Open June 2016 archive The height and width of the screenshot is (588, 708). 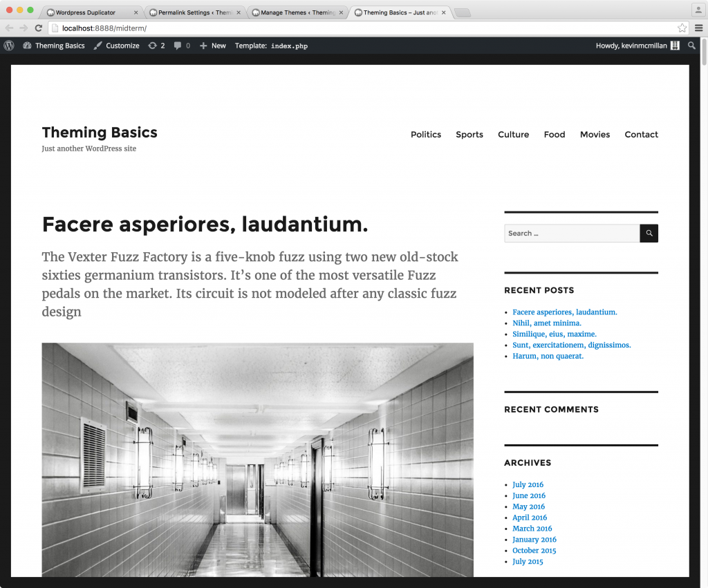click(529, 495)
